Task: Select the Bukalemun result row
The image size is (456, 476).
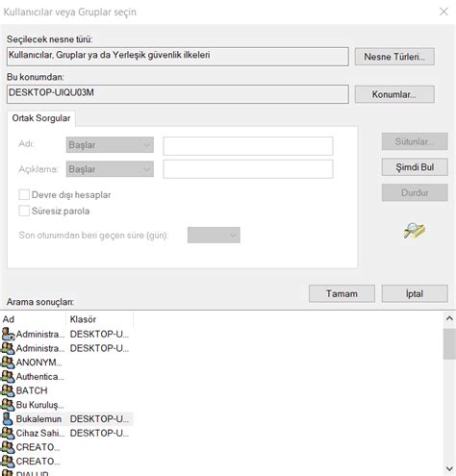Action: (66, 419)
